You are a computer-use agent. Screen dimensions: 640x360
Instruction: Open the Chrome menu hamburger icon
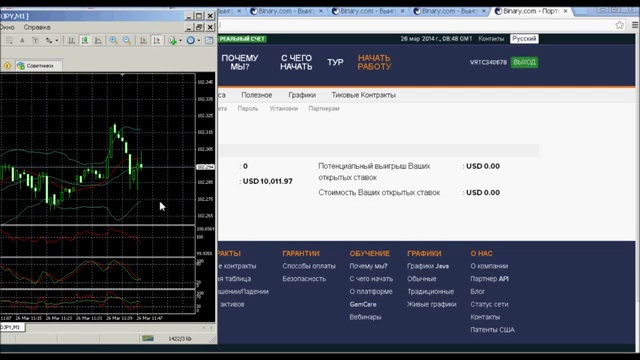[635, 25]
